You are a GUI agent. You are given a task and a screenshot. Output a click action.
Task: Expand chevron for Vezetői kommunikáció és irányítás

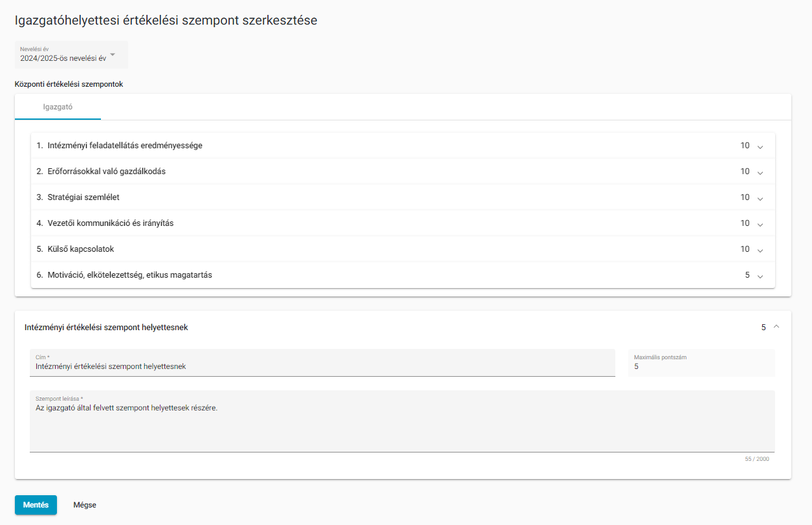click(x=760, y=224)
